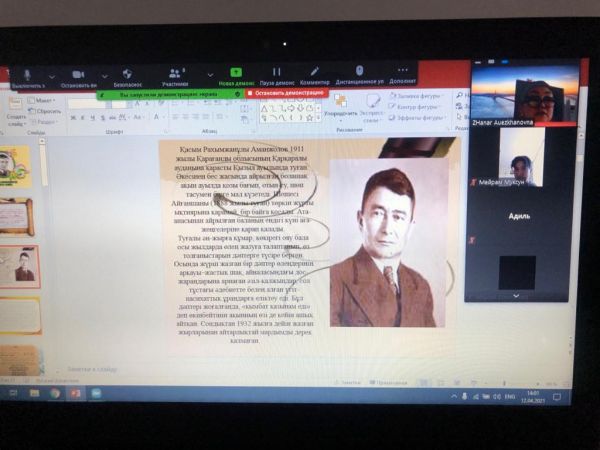Click the red Stop Share button

coord(286,93)
